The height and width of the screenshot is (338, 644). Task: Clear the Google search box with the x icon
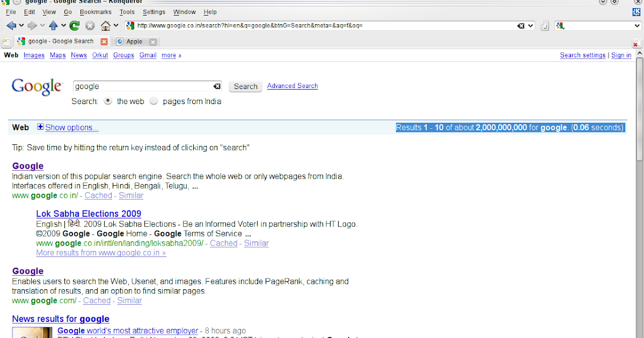216,86
